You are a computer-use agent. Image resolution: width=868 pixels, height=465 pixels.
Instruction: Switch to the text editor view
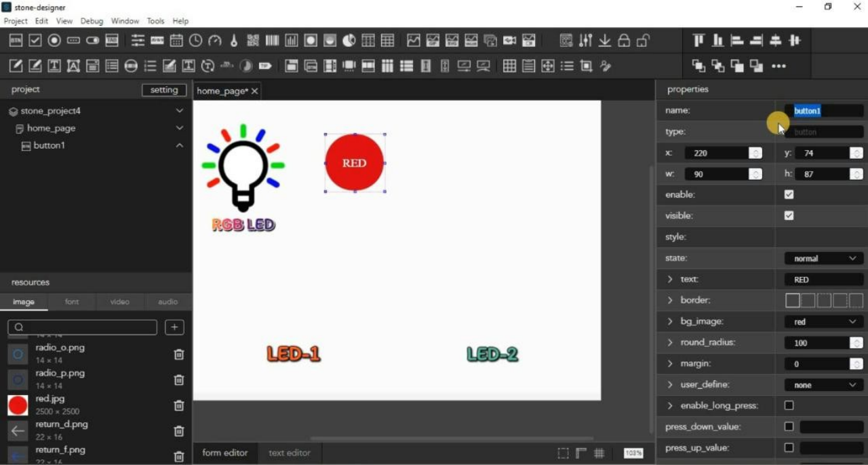click(289, 453)
